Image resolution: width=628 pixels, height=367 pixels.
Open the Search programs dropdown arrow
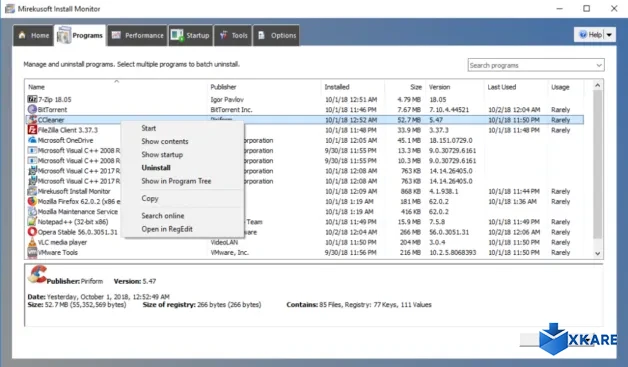pyautogui.click(x=599, y=65)
